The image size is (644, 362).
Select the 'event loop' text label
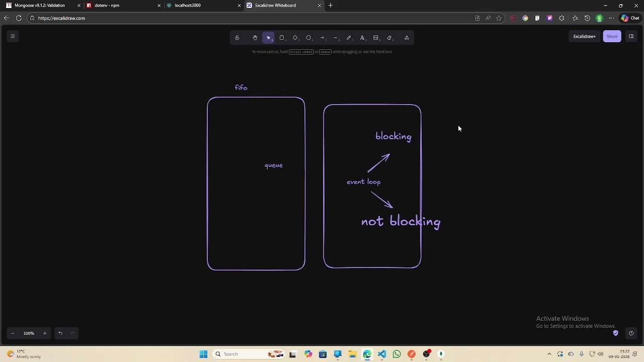pos(364,182)
